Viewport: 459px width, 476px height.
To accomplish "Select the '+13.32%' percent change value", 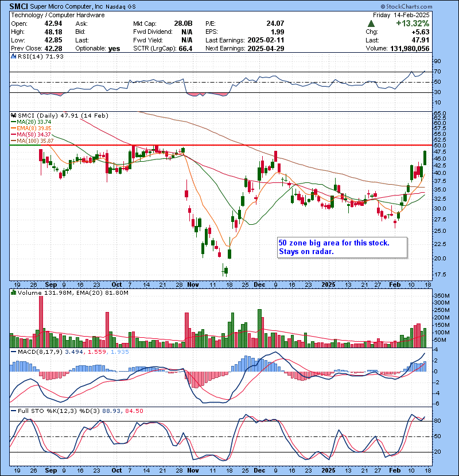I will [x=412, y=24].
